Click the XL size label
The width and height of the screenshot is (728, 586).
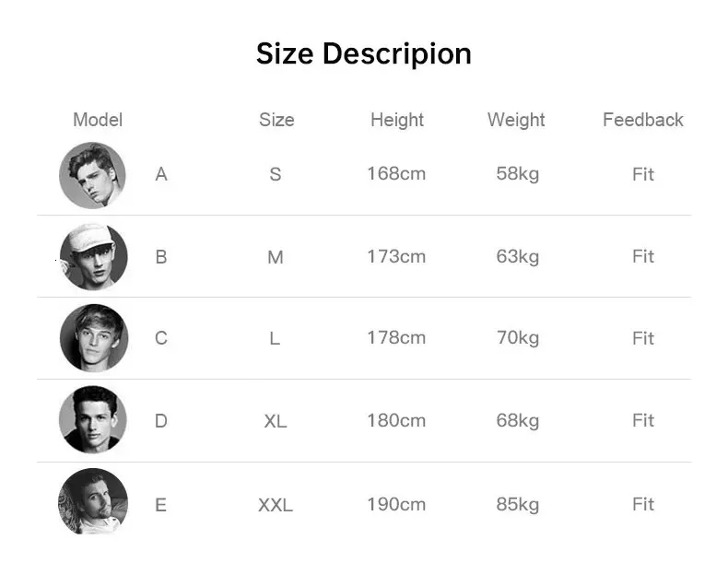pos(276,421)
